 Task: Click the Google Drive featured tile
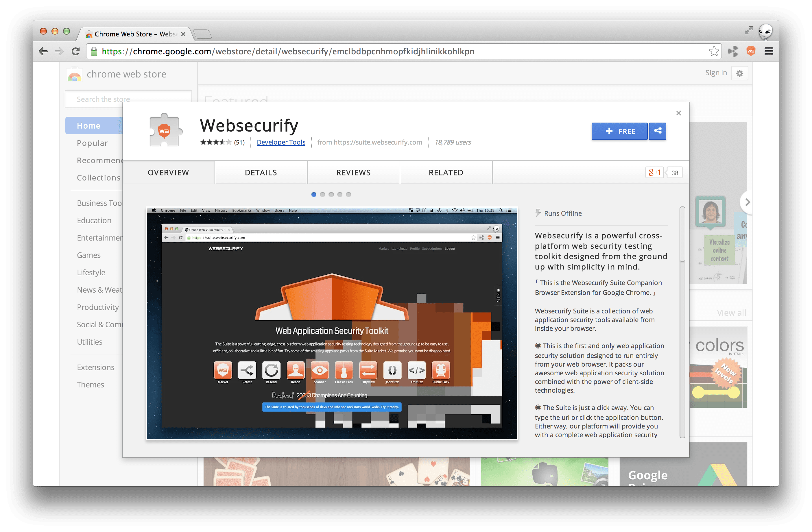pos(684,464)
